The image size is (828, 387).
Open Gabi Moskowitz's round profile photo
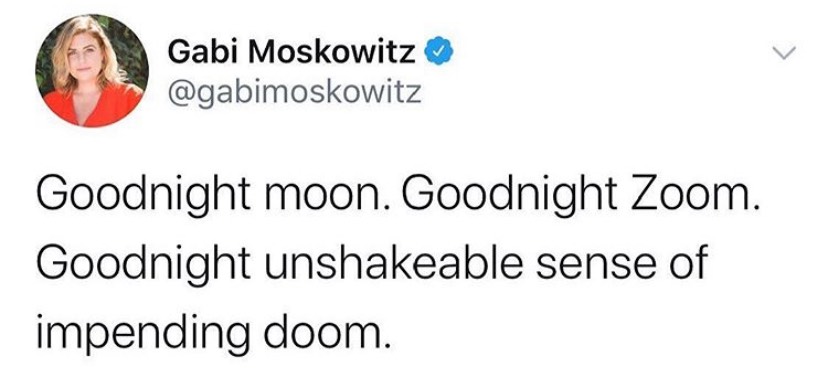92,71
